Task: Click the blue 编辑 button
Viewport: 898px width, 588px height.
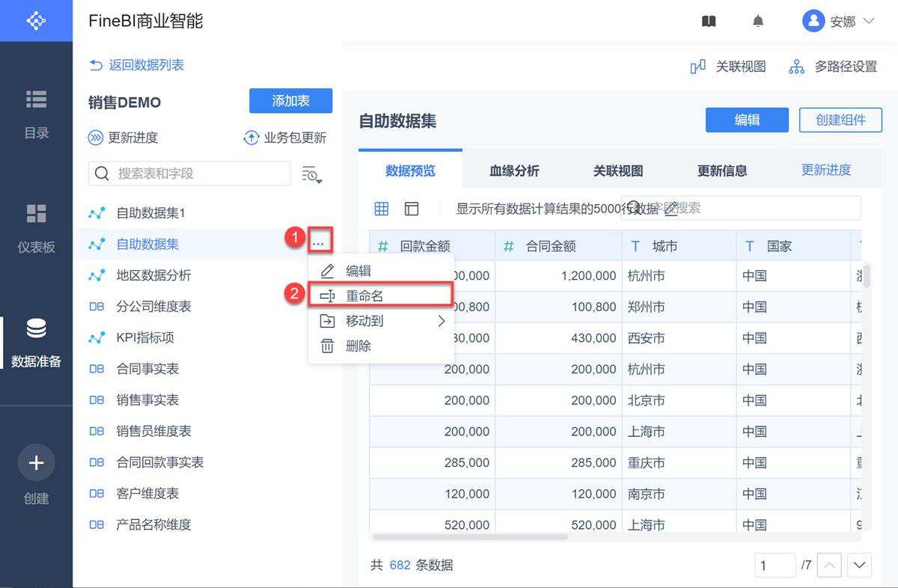Action: coord(747,120)
